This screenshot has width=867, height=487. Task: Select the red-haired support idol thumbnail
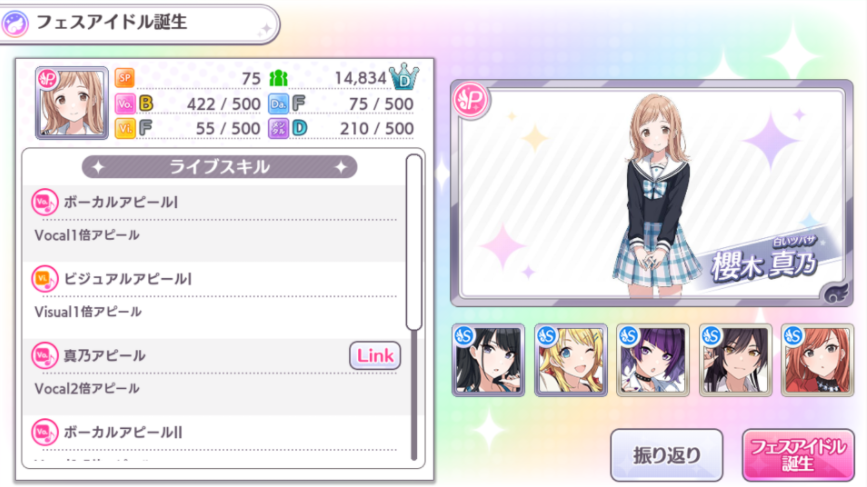pos(817,360)
